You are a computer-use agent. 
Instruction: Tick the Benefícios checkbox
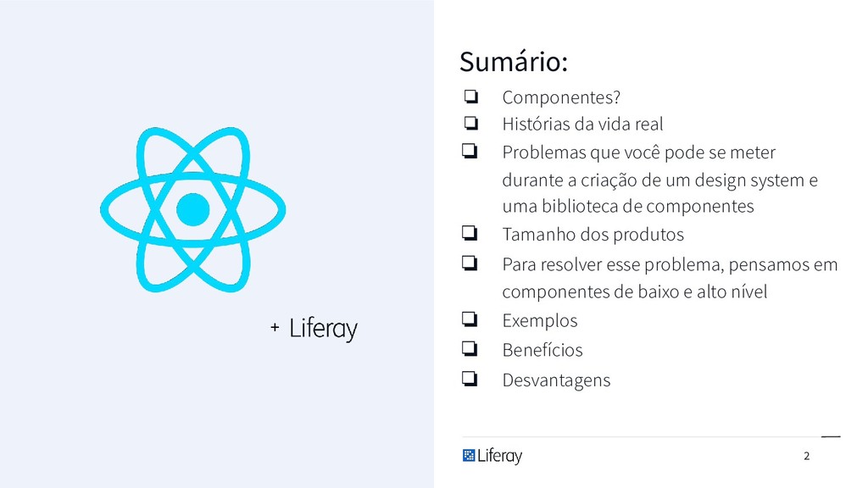pyautogui.click(x=470, y=348)
